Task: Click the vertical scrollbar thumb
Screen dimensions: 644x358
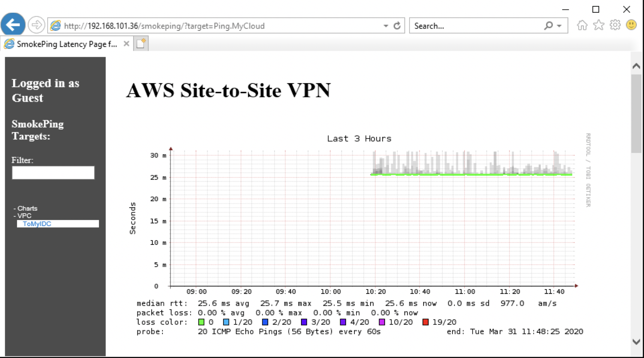Action: pyautogui.click(x=636, y=114)
